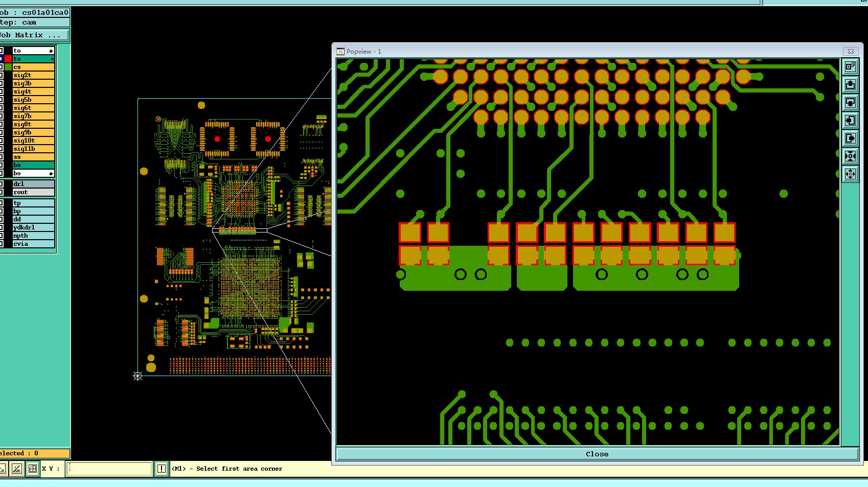The width and height of the screenshot is (868, 487).
Task: Click the Step cam label
Action: click(34, 22)
